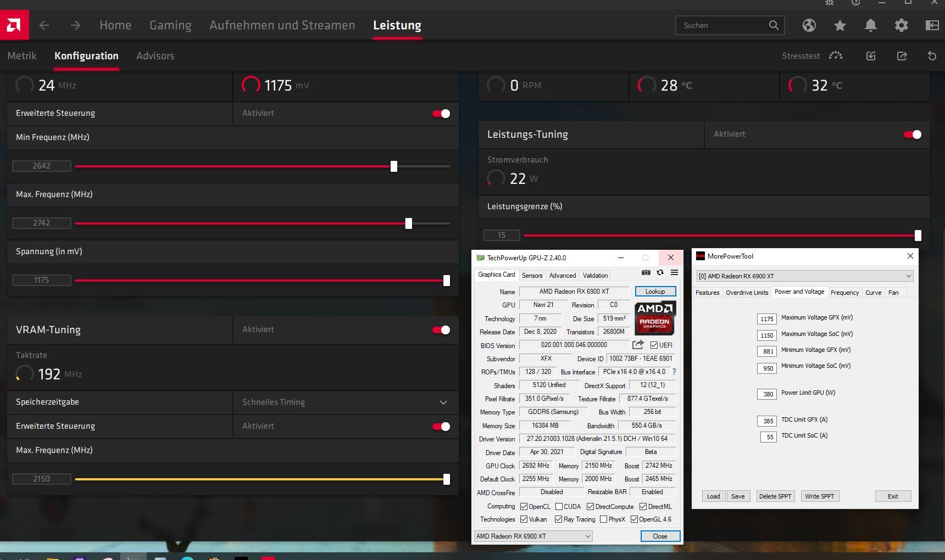Click Save in MorePowerTool

point(738,496)
